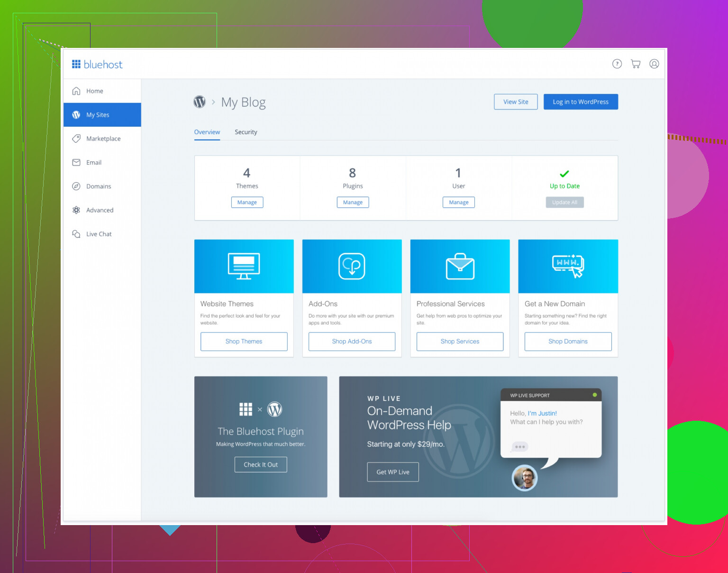This screenshot has width=728, height=573.
Task: Open the help question mark icon
Action: pyautogui.click(x=617, y=64)
